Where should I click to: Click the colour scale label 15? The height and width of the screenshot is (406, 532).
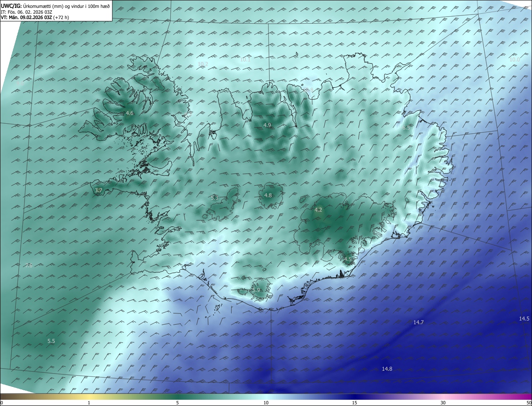click(x=355, y=403)
